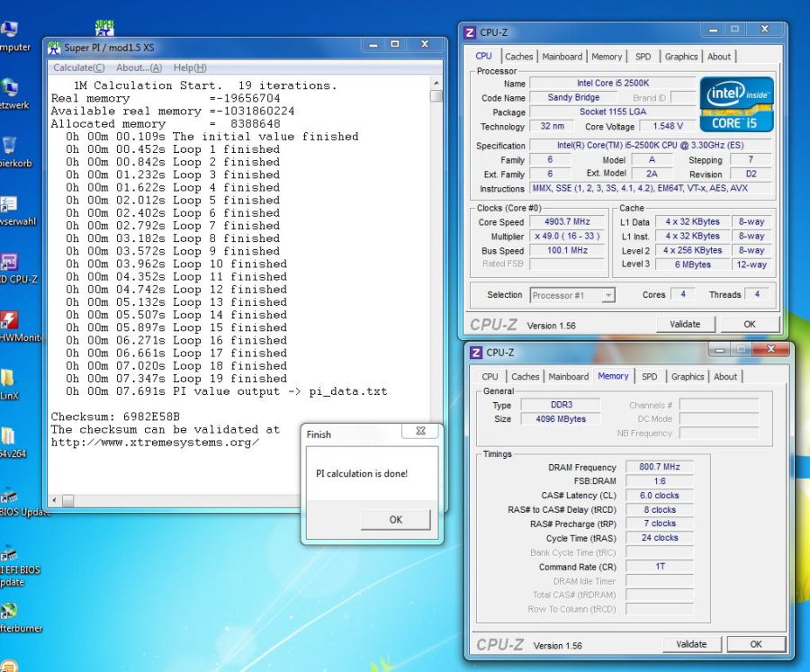
Task: Switch to Graphics tab in lower CPU-Z window
Action: click(x=687, y=377)
